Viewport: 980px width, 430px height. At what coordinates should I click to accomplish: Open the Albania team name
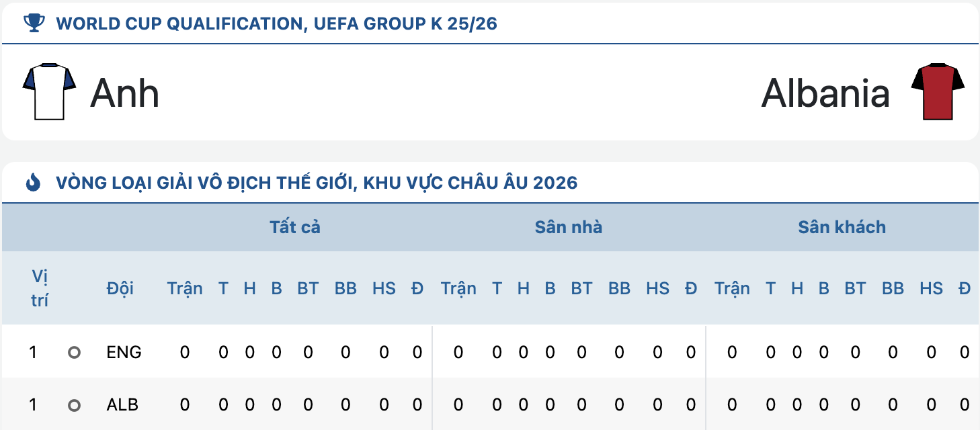click(x=825, y=93)
